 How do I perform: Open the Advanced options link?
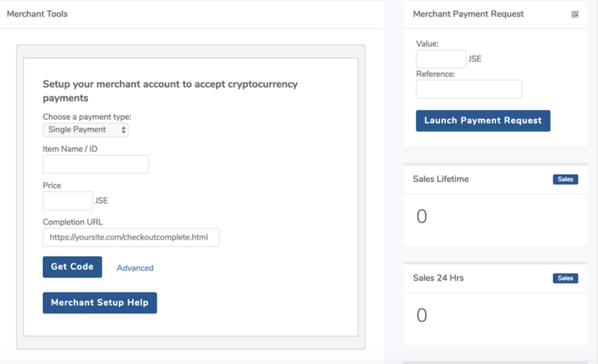pyautogui.click(x=135, y=268)
